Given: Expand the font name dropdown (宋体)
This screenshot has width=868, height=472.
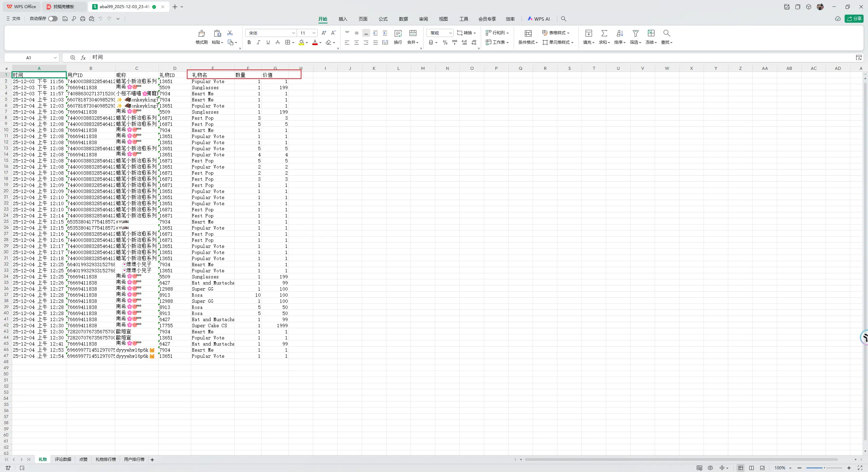Looking at the screenshot, I should coord(293,33).
